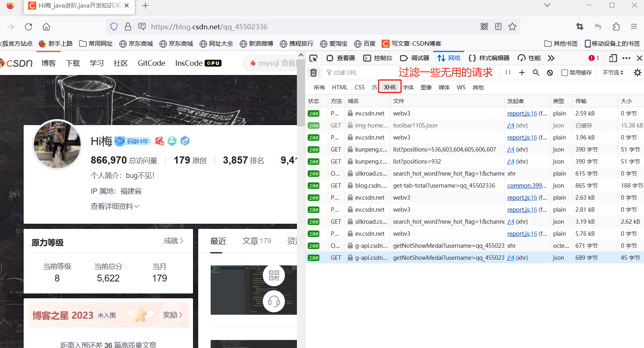644x348 pixels.
Task: Open the QR code icon in address bar
Action: pyautogui.click(x=484, y=27)
